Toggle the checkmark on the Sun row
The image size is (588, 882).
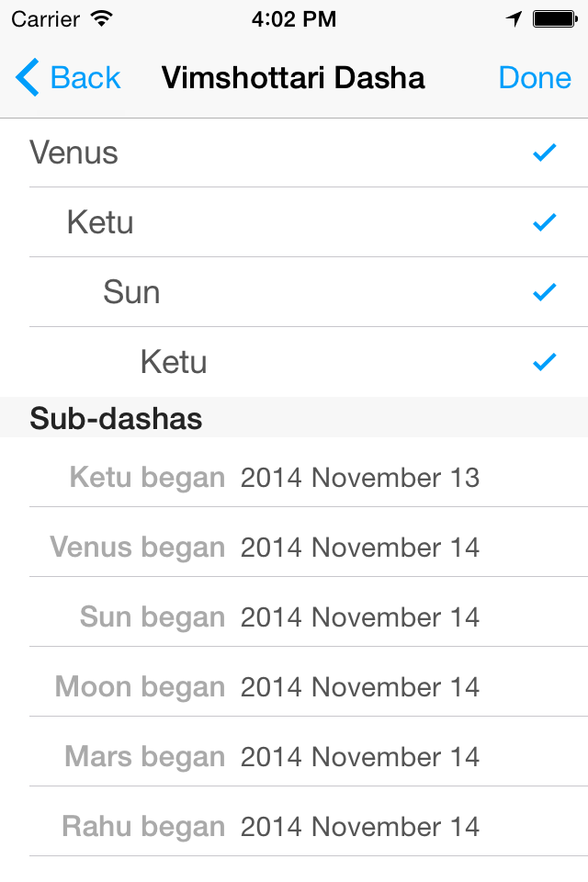[544, 292]
